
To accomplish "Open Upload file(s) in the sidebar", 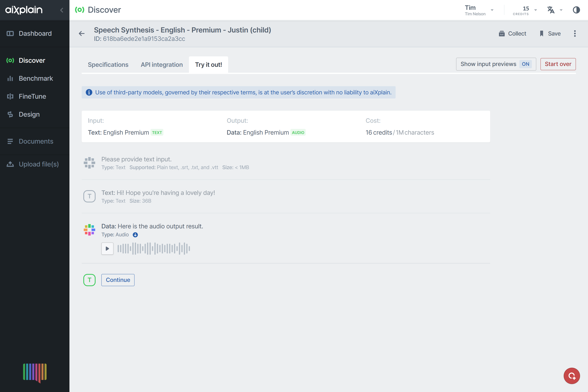I will (35, 164).
